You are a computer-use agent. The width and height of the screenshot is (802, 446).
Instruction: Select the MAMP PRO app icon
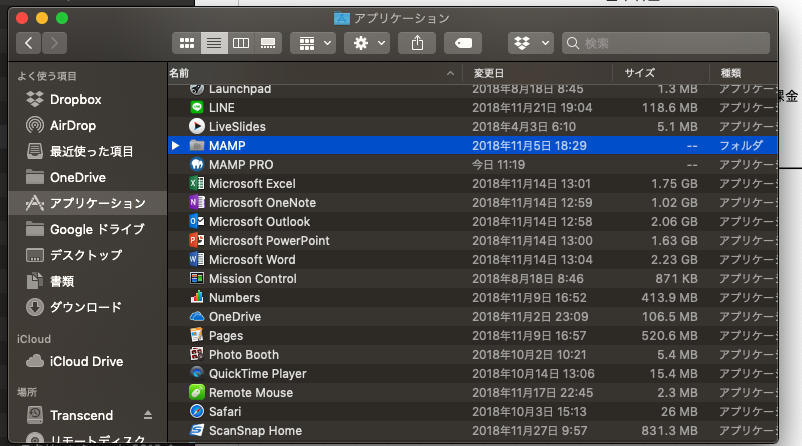coord(196,164)
